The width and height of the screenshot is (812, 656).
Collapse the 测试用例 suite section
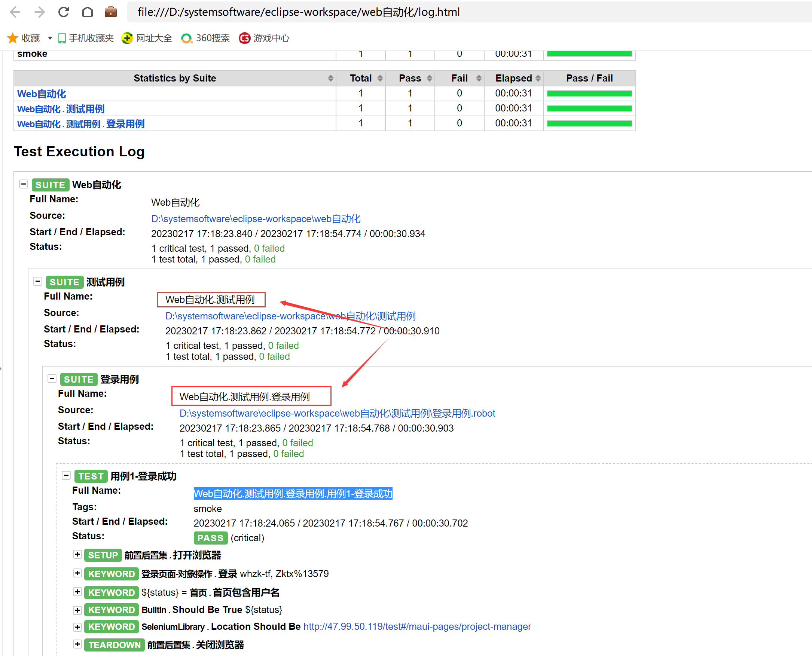click(37, 282)
